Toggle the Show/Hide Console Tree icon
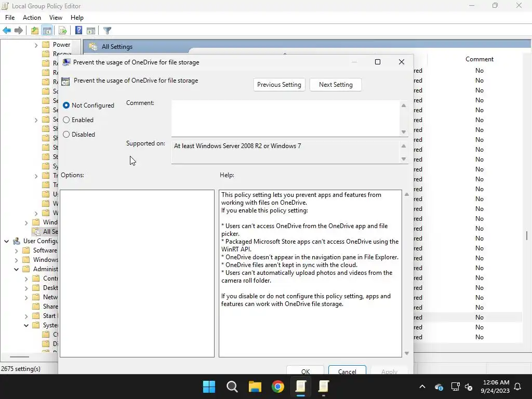The width and height of the screenshot is (532, 399). [x=47, y=31]
